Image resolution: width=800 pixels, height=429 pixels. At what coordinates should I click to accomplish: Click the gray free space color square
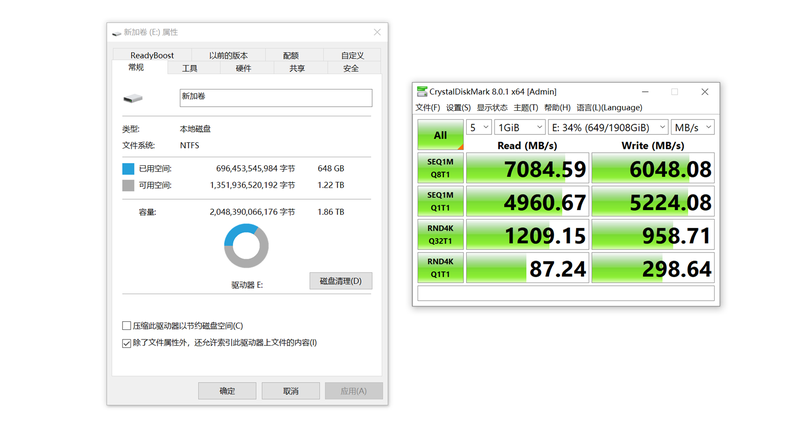[x=128, y=185]
